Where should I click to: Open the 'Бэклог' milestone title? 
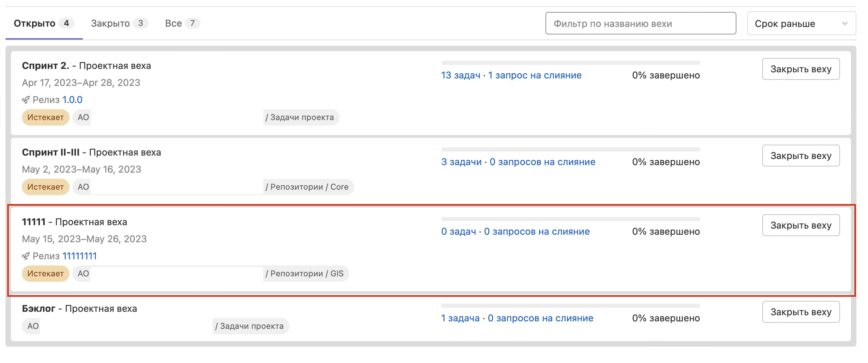[x=39, y=309]
